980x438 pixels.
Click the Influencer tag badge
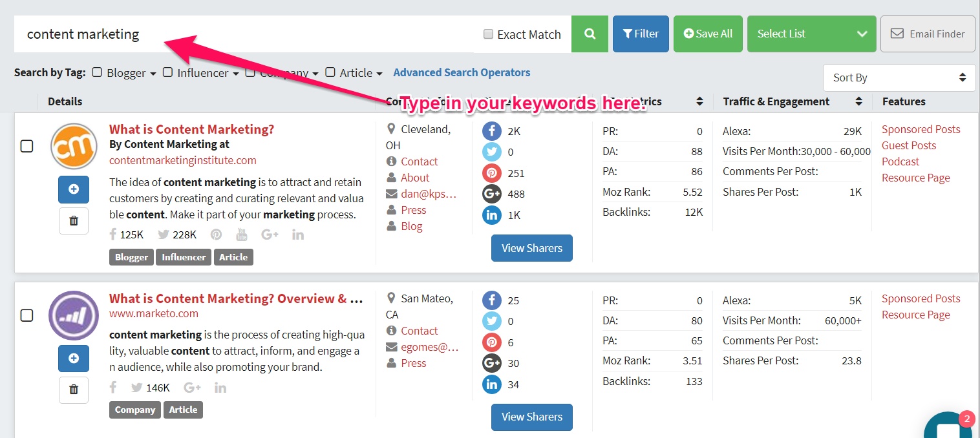184,257
